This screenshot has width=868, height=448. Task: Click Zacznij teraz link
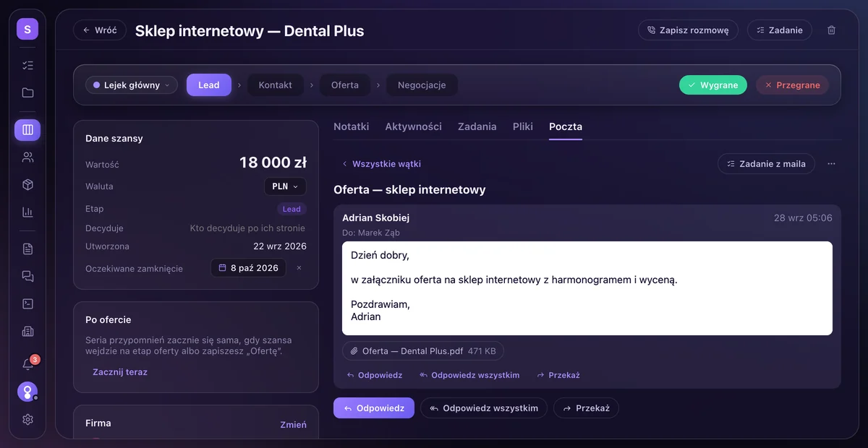[x=120, y=372]
